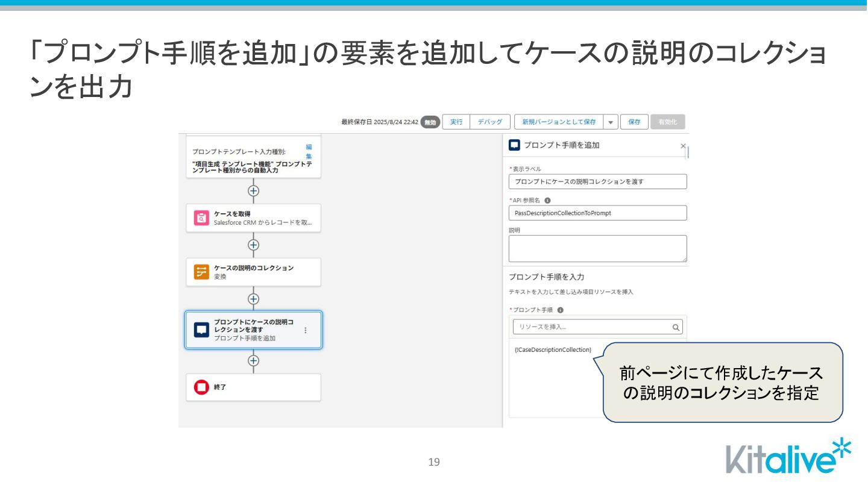This screenshot has height=488, width=868.
Task: Select the ケースを取得 flow element
Action: point(253,218)
